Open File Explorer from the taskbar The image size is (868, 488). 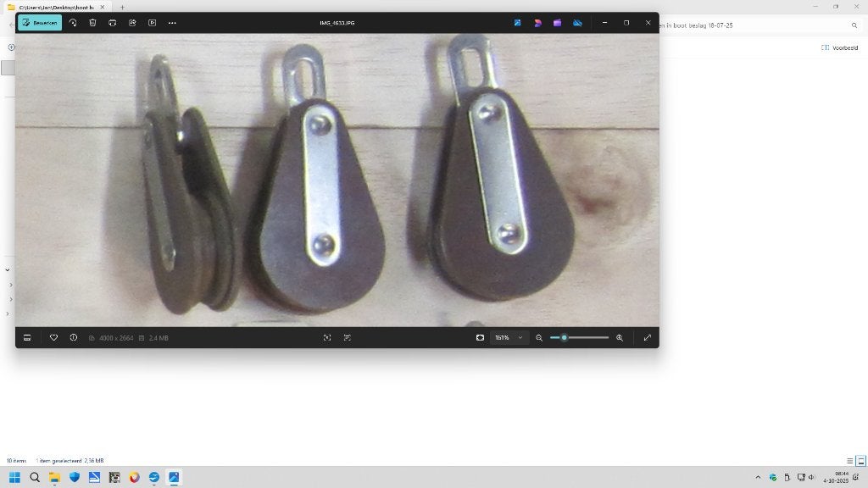coord(55,477)
